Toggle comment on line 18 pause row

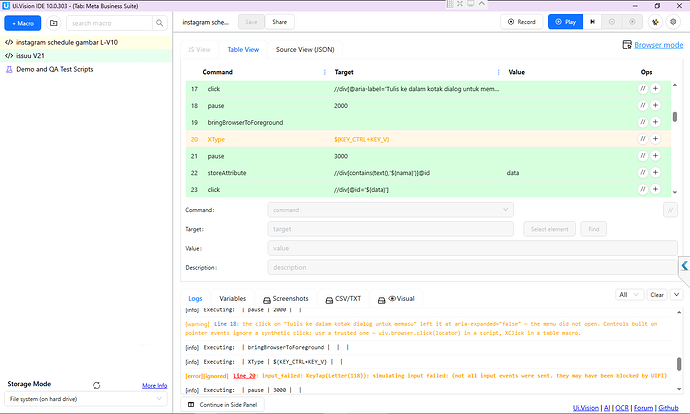643,105
